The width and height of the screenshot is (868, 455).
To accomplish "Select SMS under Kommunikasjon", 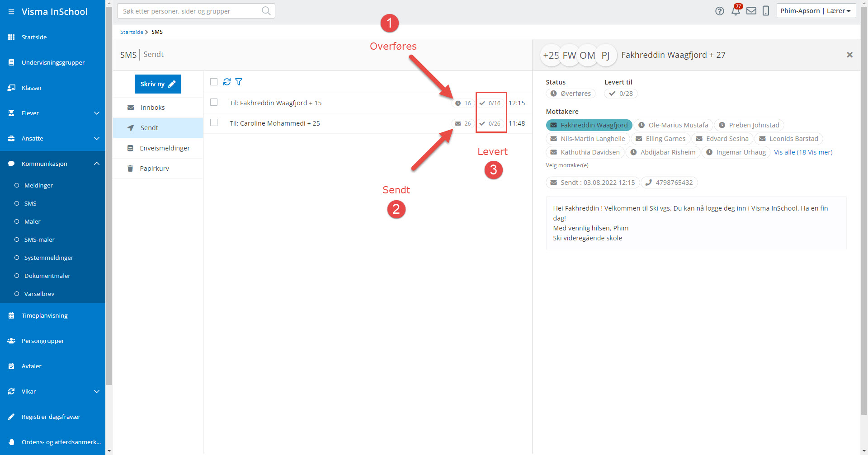I will tap(52, 203).
